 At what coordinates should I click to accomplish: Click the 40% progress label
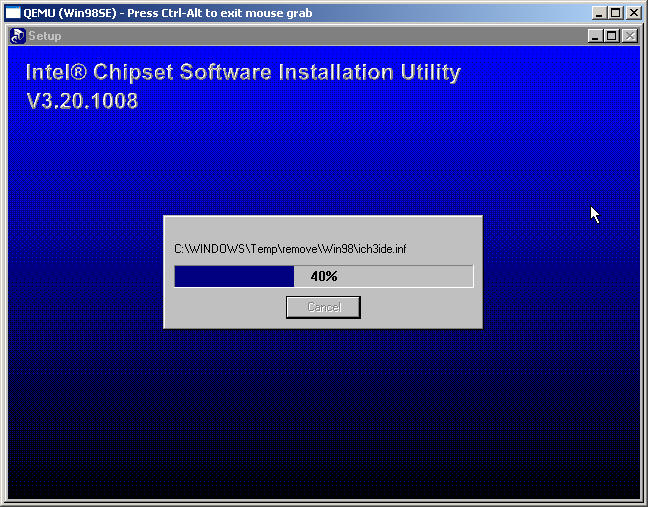tap(323, 276)
